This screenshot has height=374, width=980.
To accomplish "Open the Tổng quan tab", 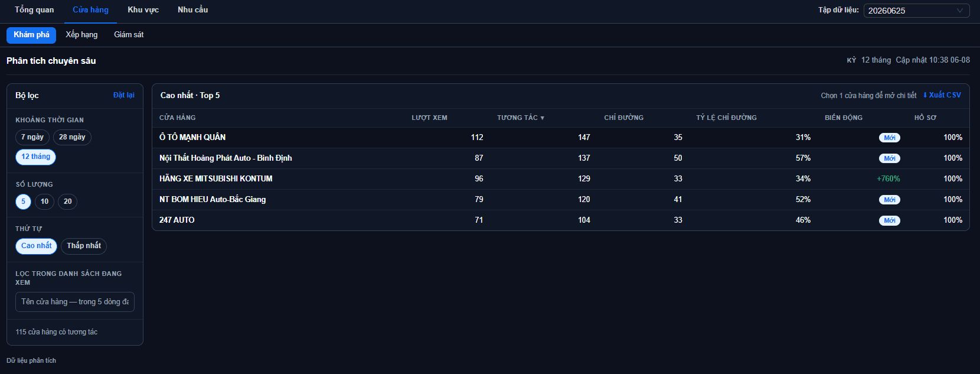I will [34, 10].
